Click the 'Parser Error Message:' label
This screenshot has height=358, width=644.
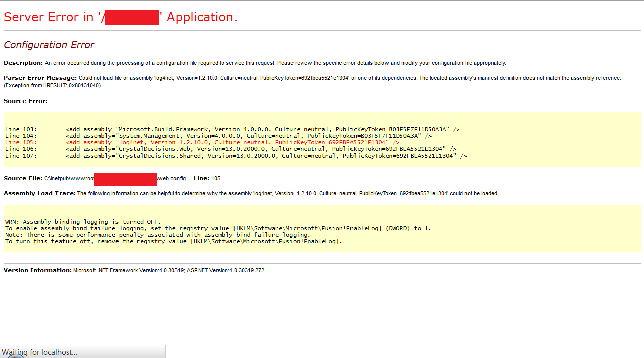pyautogui.click(x=40, y=78)
